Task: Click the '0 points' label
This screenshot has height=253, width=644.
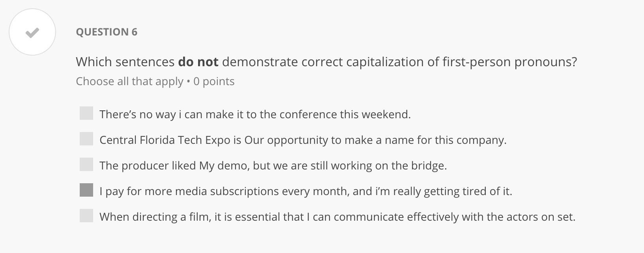Action: pyautogui.click(x=214, y=81)
